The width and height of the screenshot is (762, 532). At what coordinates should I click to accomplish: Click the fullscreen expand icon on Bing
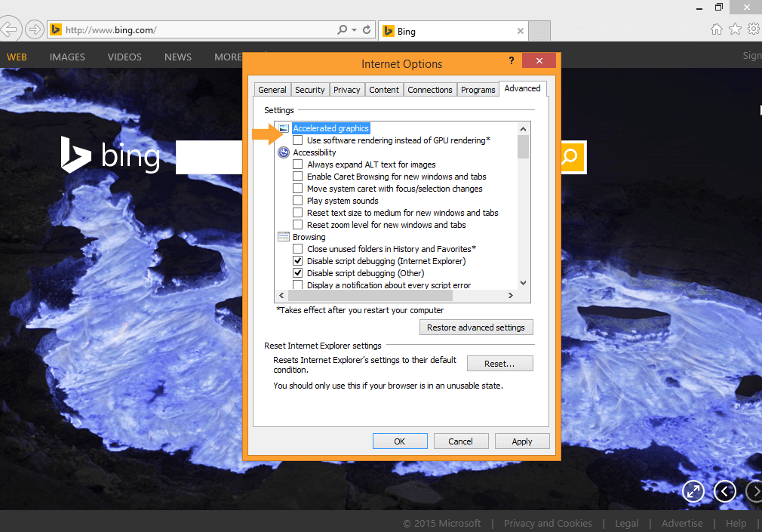(x=693, y=491)
